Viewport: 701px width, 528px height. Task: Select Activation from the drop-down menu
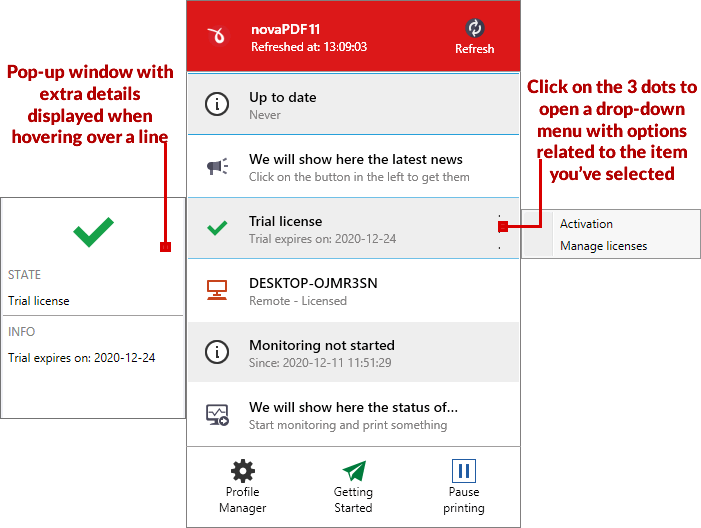(x=586, y=224)
